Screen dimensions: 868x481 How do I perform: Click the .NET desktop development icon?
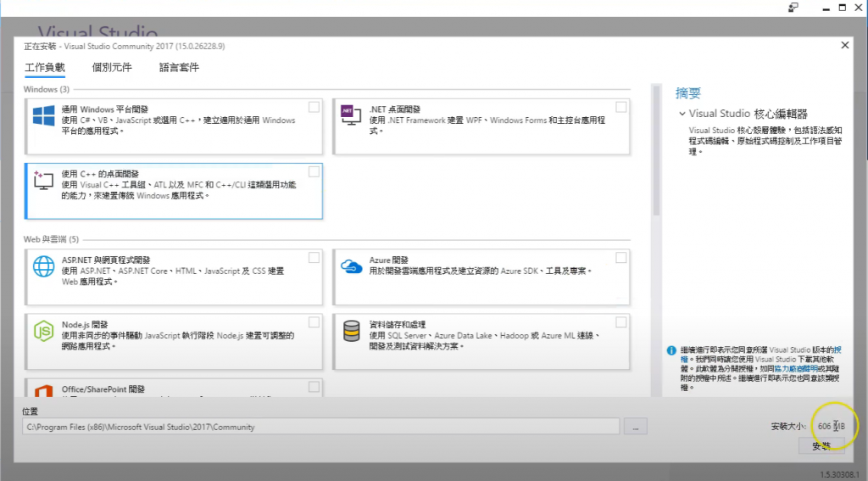pos(350,115)
